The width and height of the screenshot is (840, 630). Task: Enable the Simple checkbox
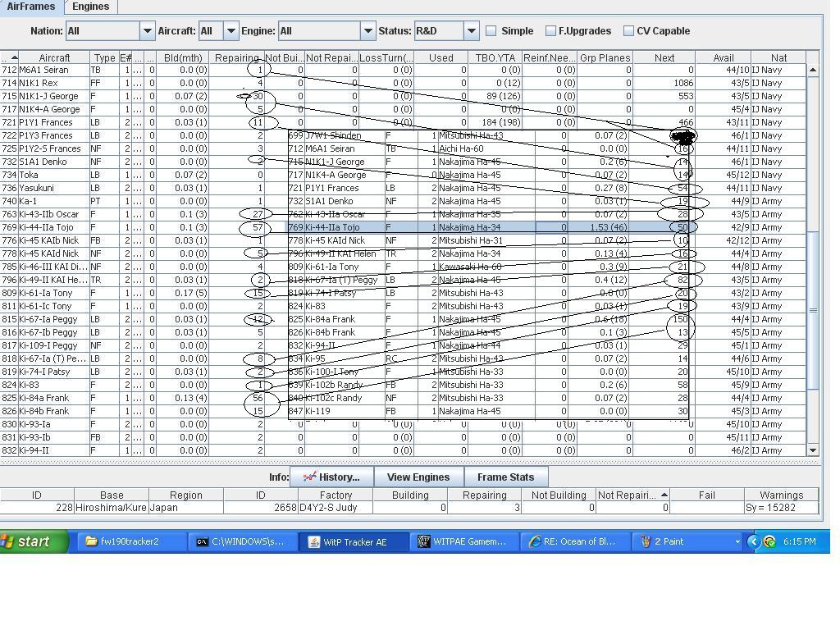pos(491,31)
